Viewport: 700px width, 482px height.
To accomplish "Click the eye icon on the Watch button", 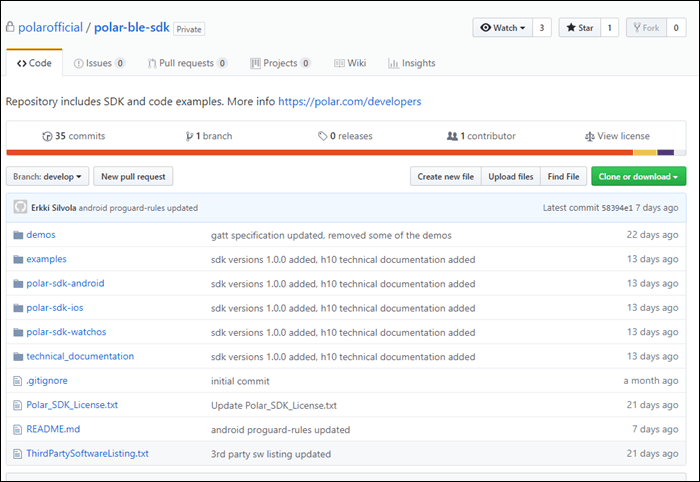I will [486, 28].
